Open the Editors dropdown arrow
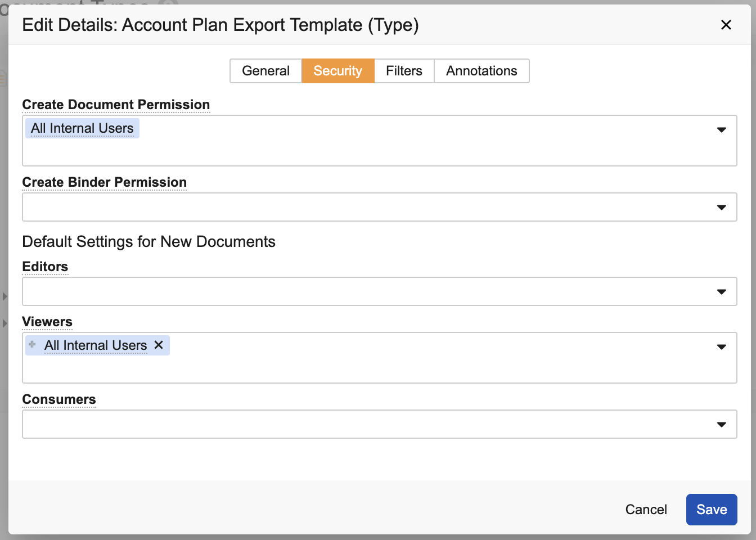Image resolution: width=756 pixels, height=540 pixels. tap(721, 292)
